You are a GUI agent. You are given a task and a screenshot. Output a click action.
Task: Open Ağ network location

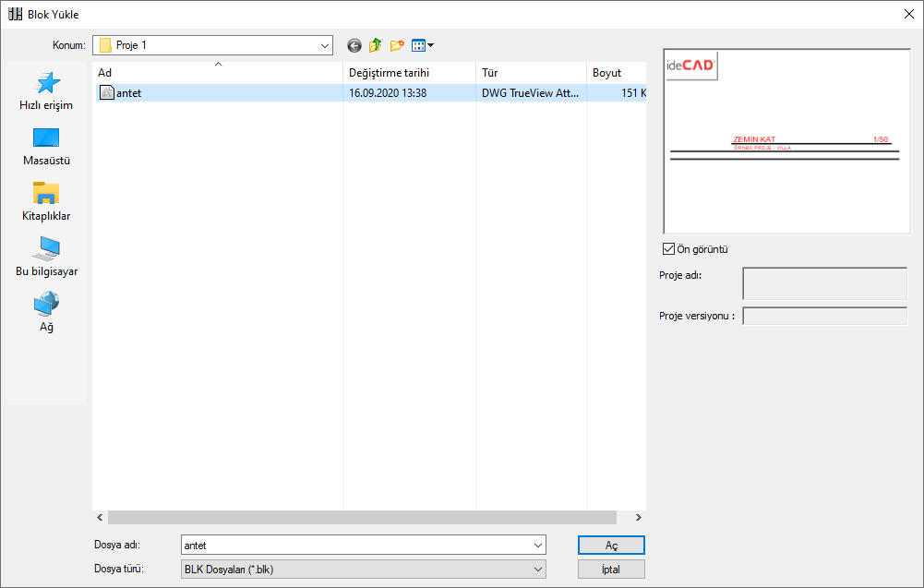pos(46,312)
